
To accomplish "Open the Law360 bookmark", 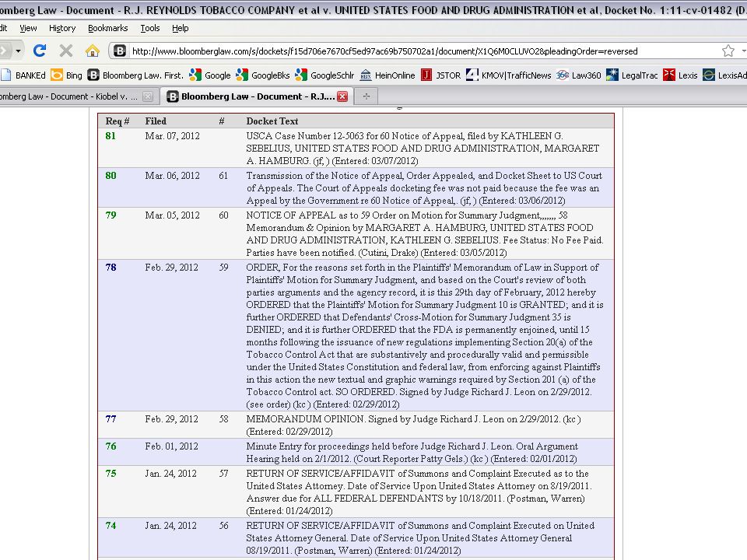I will click(578, 75).
